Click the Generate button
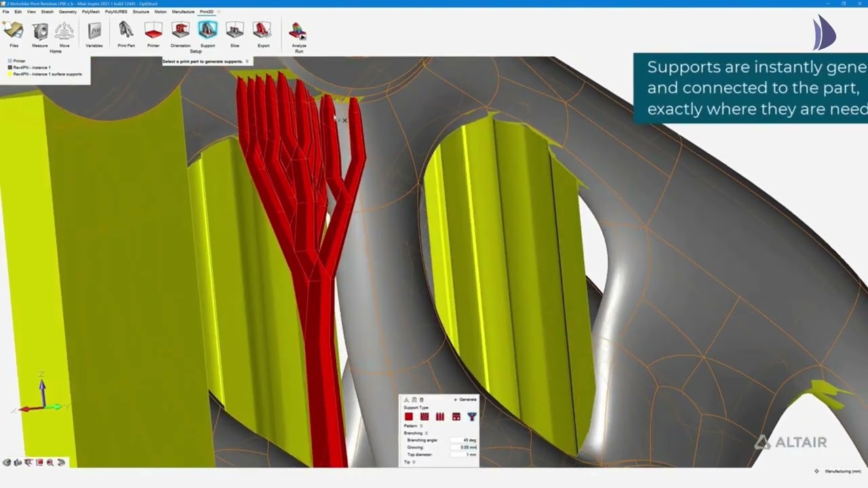868x488 pixels. pos(465,399)
